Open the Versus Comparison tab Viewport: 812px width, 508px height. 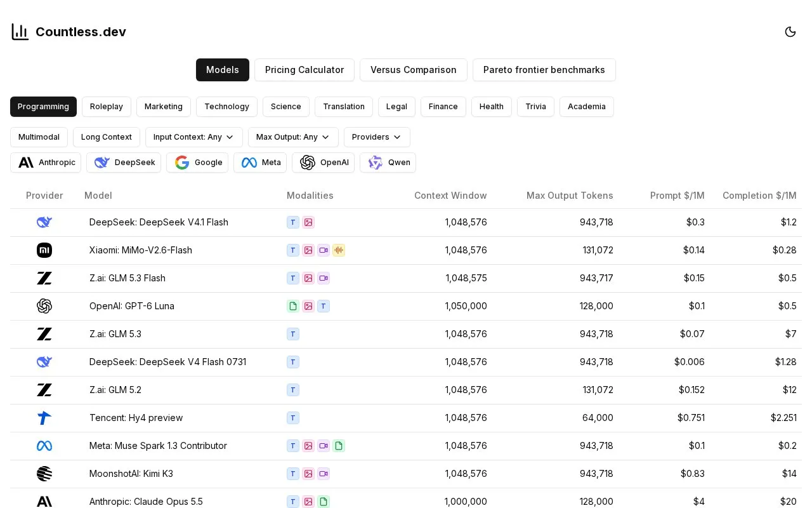click(414, 70)
